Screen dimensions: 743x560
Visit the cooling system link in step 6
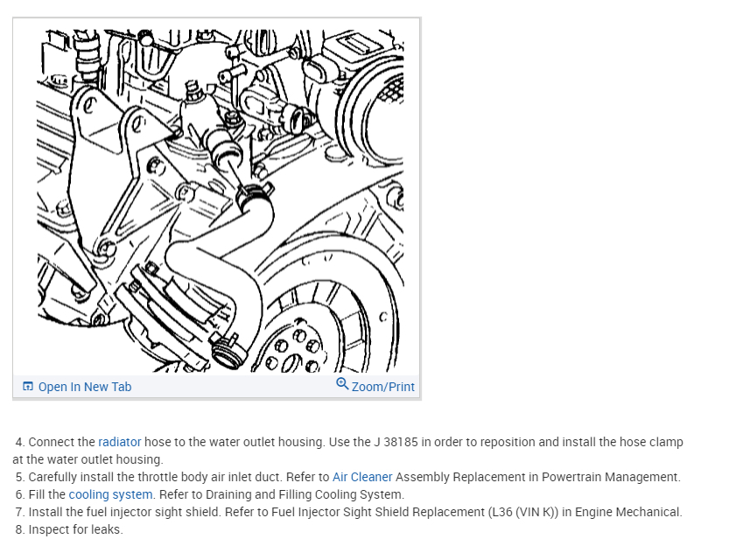pyautogui.click(x=110, y=494)
